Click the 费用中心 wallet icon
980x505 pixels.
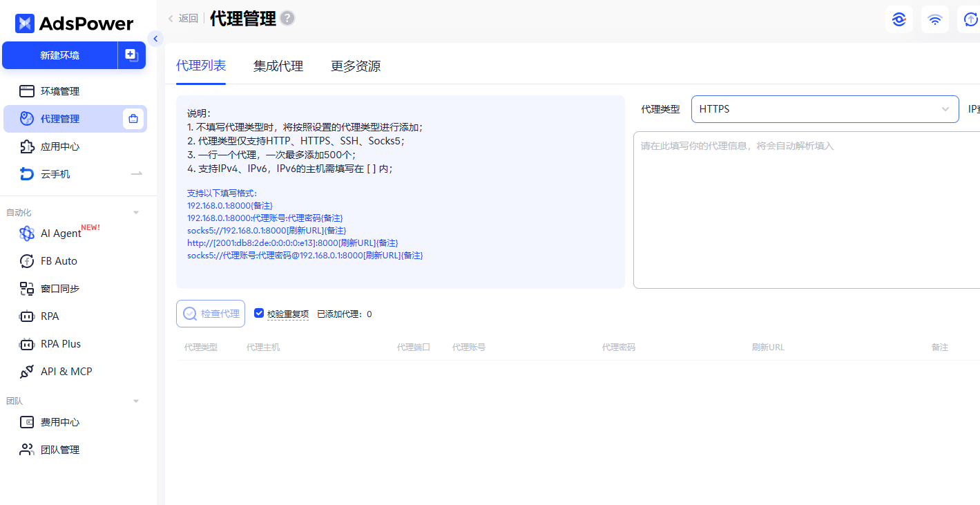27,422
